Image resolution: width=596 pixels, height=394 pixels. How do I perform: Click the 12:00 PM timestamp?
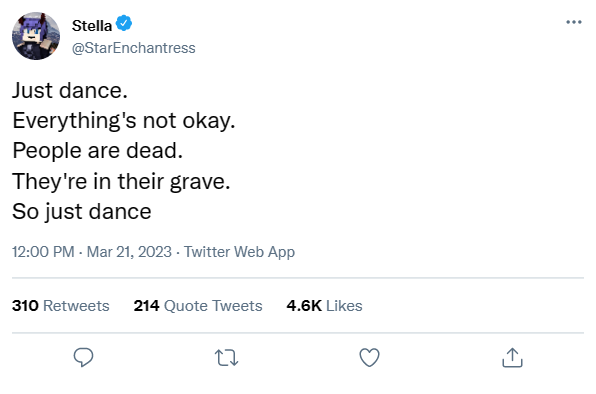point(43,252)
